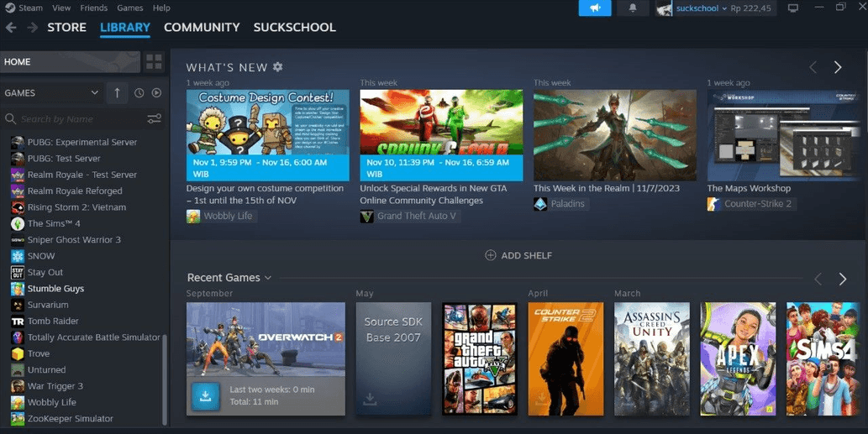868x434 pixels.
Task: Select Tomb Raider TR icon in list
Action: [18, 322]
